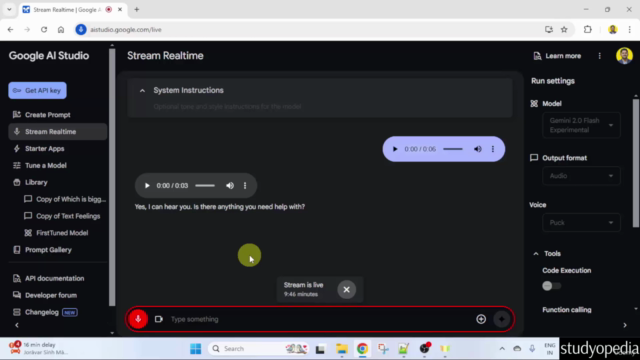Click the browser home button
Image resolution: width=640 pixels, height=360 pixels.
[x=61, y=29]
